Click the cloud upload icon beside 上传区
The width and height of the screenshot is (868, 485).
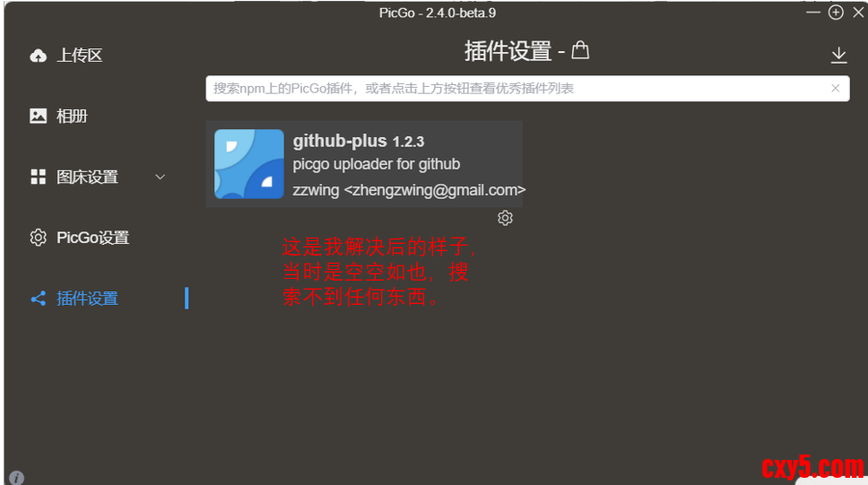pos(39,56)
